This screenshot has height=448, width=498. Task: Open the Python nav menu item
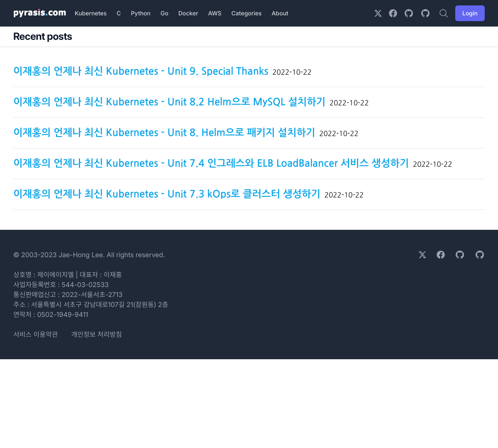click(x=141, y=13)
